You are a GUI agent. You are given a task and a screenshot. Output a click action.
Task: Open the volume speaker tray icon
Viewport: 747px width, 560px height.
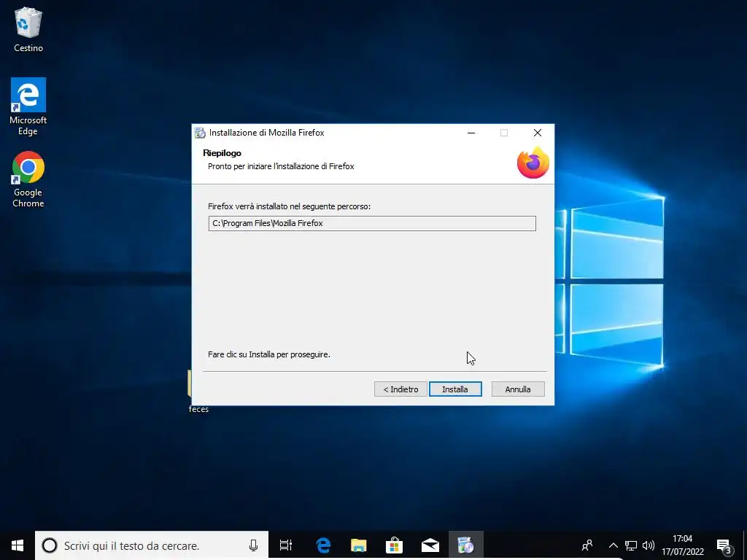click(648, 545)
